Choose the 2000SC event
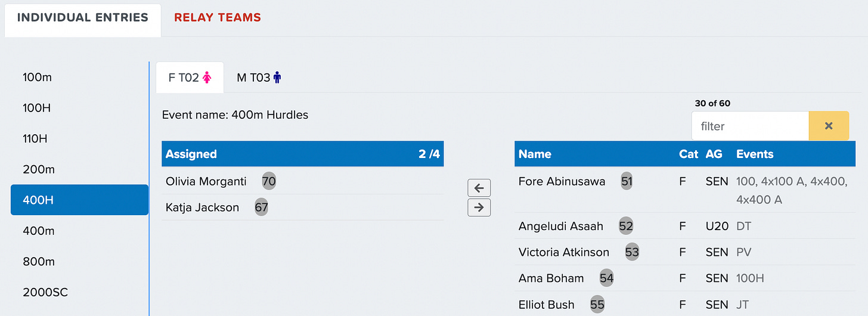Image resolution: width=868 pixels, height=316 pixels. (79, 292)
